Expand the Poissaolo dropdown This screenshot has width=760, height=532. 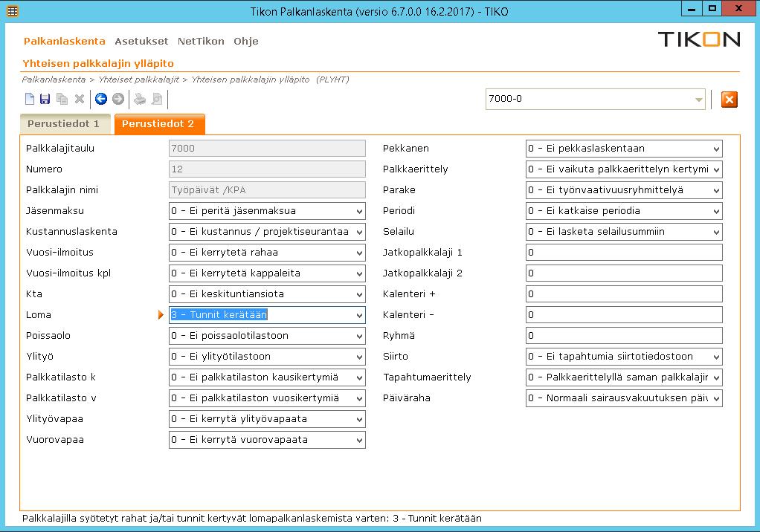pyautogui.click(x=359, y=336)
